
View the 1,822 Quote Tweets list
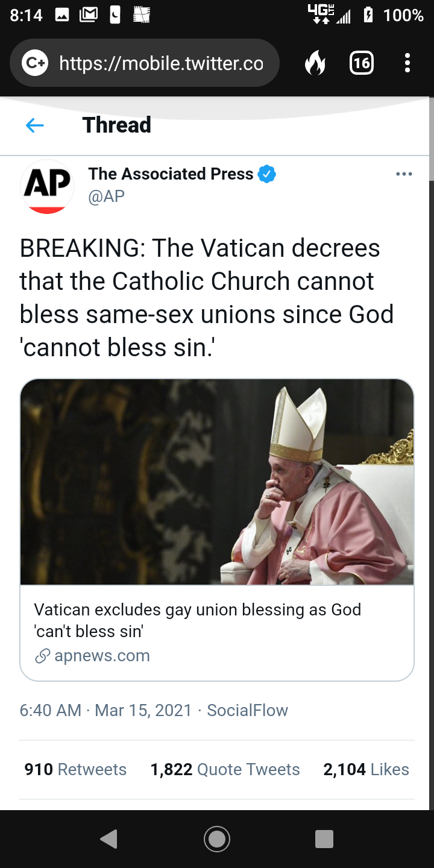225,769
